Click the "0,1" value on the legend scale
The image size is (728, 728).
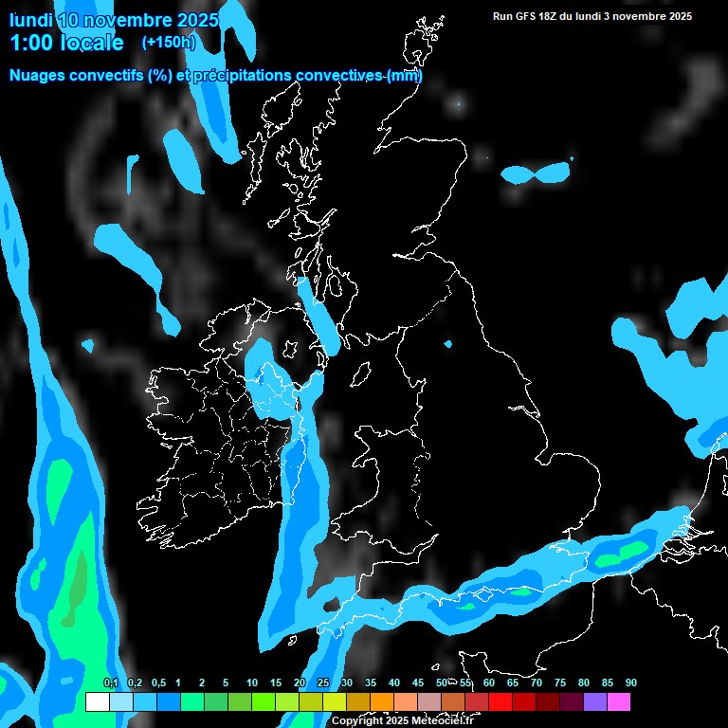coord(110,682)
